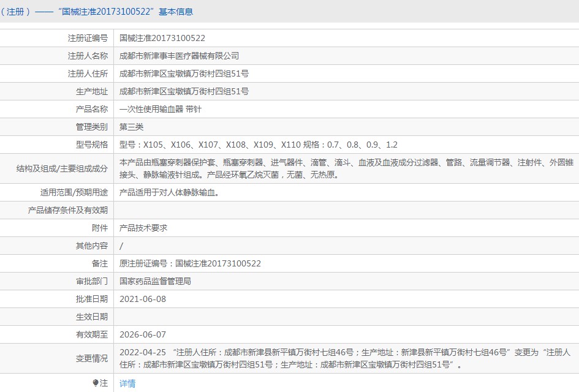579x392 pixels.
Task: Select the 备注 original registration number text
Action: [x=190, y=263]
